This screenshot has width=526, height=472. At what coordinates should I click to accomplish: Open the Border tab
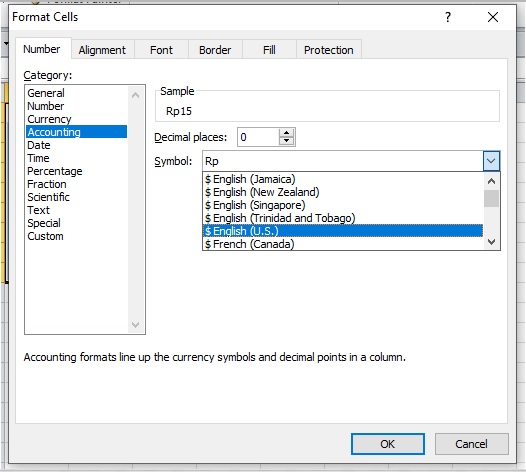click(215, 50)
